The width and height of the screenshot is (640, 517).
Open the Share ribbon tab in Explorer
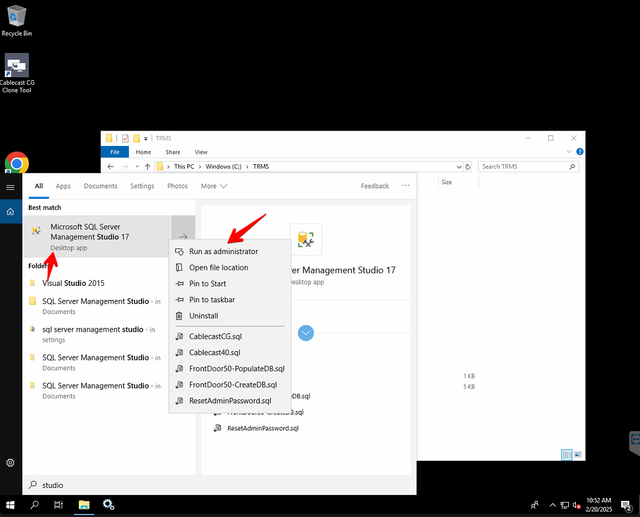[173, 152]
